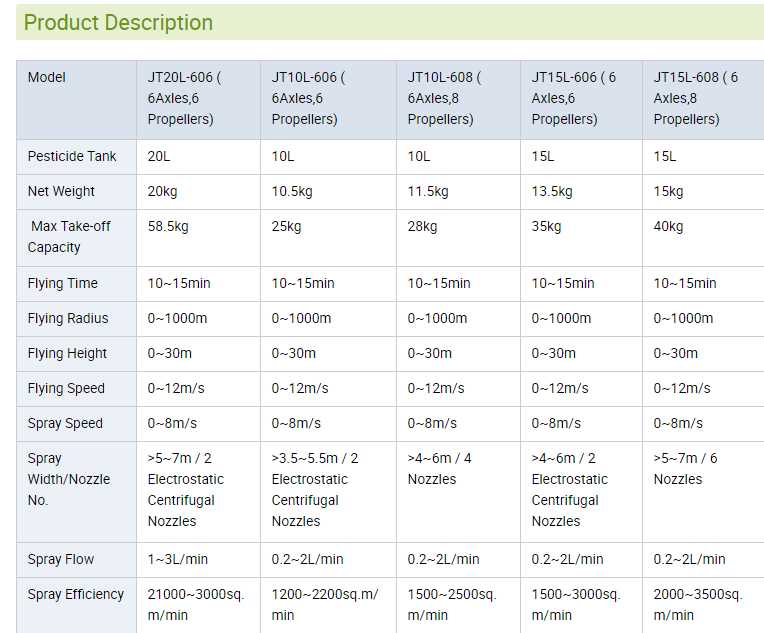Screen dimensions: 764x633
Task: Click the Flying Speed row label
Action: click(x=66, y=388)
